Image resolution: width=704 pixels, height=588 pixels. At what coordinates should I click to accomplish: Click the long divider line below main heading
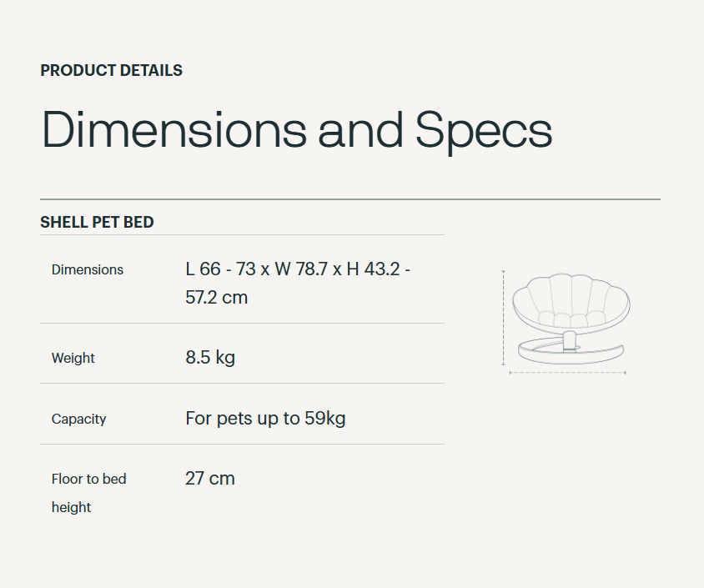[350, 199]
